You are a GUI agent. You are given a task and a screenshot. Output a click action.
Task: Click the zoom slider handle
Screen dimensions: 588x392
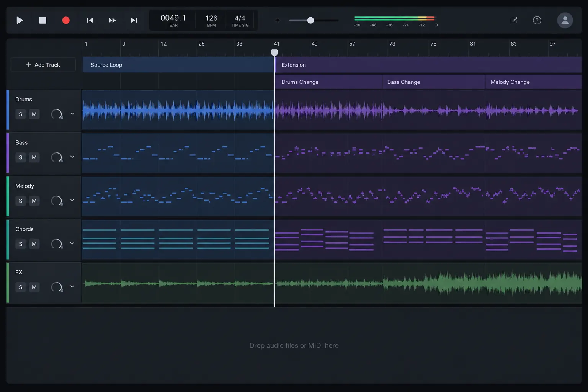(310, 20)
